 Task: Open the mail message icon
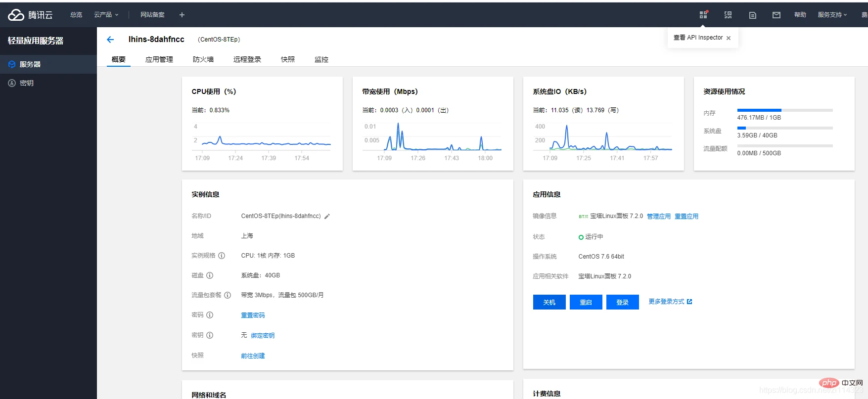coord(777,15)
